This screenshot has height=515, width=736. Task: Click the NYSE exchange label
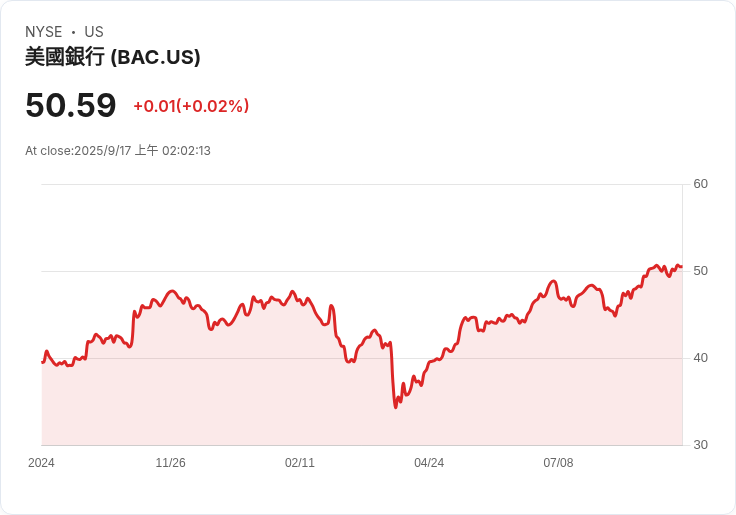click(x=44, y=32)
